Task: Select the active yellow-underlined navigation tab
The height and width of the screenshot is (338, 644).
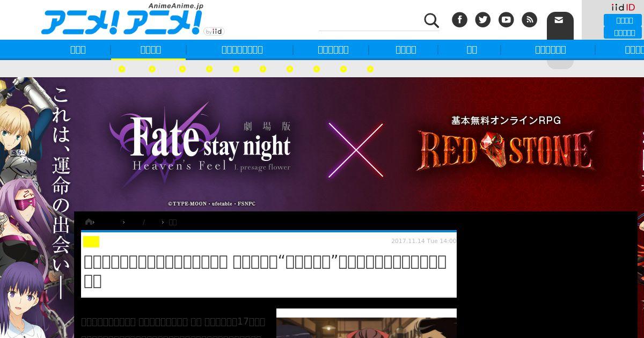Action: click(x=148, y=50)
